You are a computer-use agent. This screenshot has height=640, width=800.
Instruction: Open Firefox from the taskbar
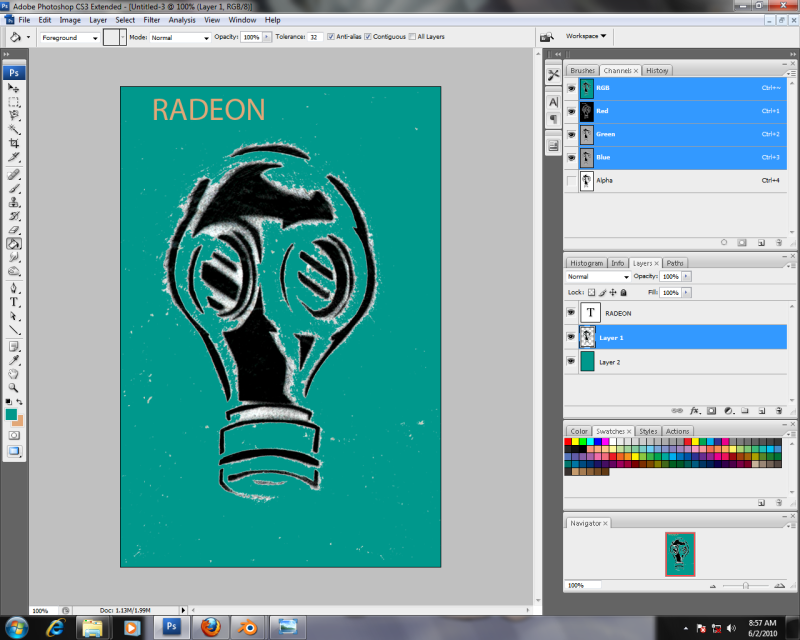[x=210, y=627]
